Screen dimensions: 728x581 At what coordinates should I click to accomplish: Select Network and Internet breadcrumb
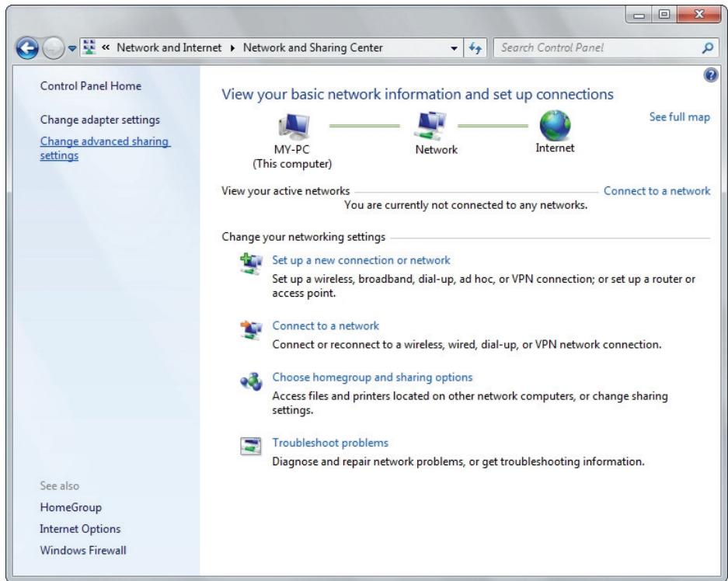[x=169, y=48]
